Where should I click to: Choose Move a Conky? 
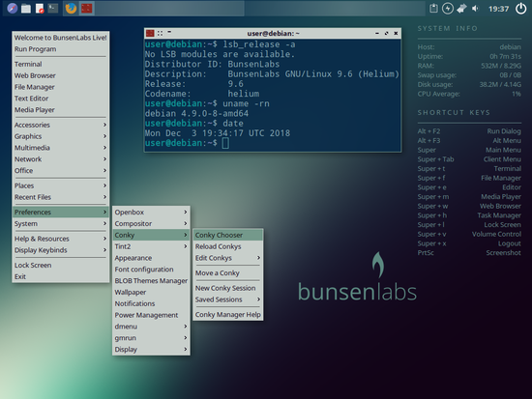pos(228,272)
